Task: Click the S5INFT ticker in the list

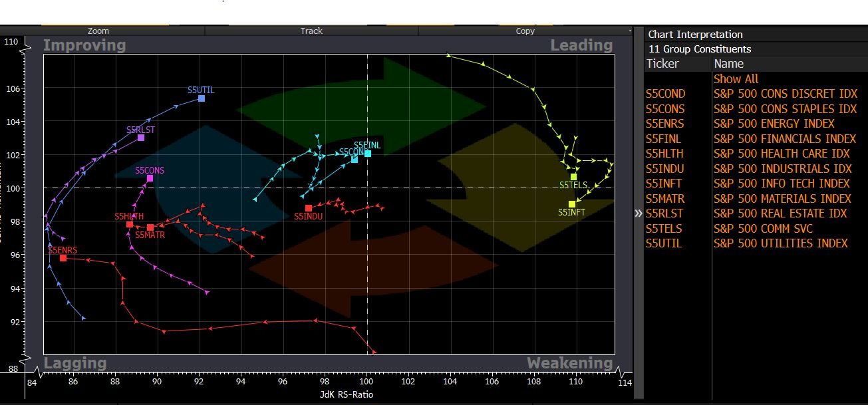Action: tap(664, 184)
